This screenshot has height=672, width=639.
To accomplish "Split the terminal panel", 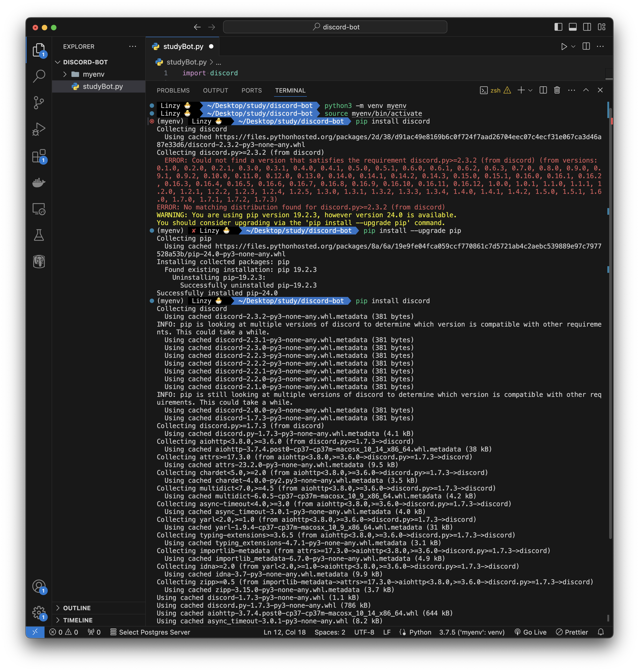I will 543,90.
